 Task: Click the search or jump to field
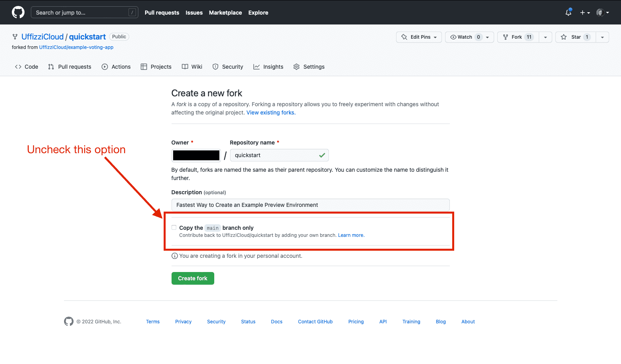pos(85,13)
